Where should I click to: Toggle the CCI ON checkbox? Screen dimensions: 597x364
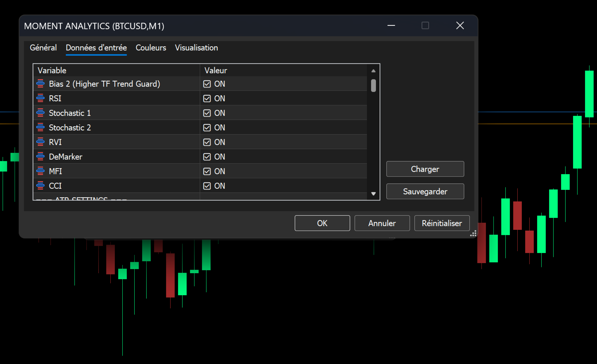click(x=207, y=186)
